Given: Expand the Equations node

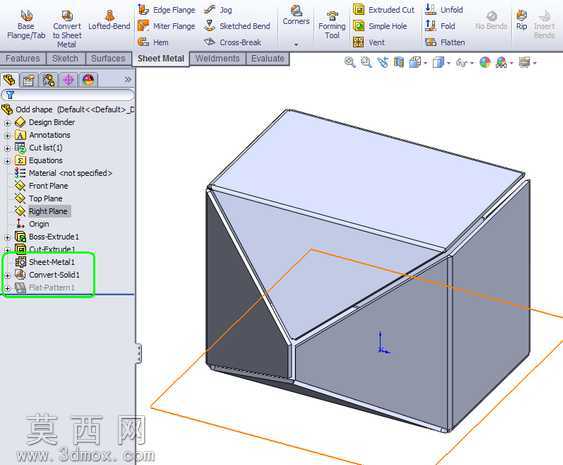Looking at the screenshot, I should point(7,161).
